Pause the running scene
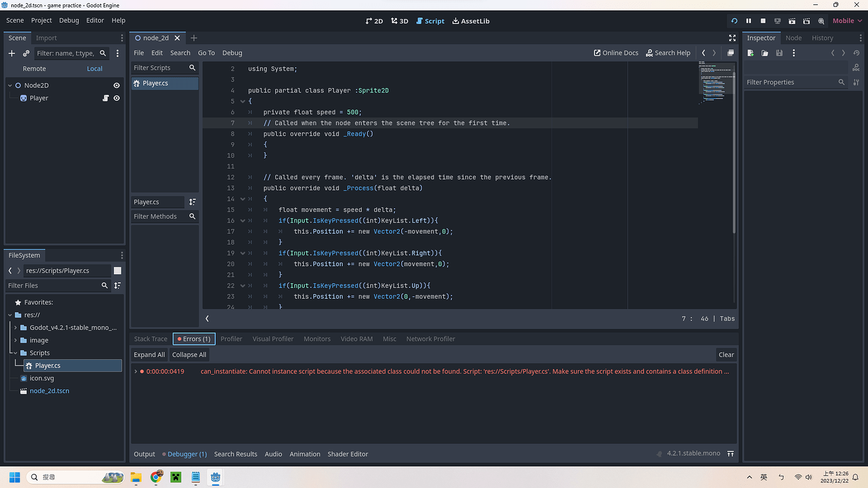The width and height of the screenshot is (868, 488). click(x=748, y=21)
